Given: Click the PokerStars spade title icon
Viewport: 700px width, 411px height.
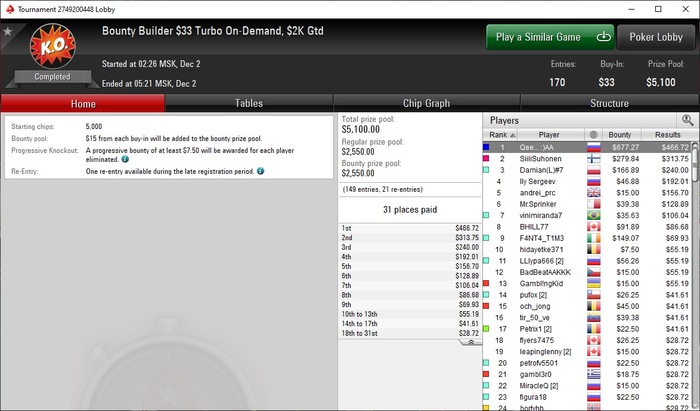Looking at the screenshot, I should (x=10, y=9).
